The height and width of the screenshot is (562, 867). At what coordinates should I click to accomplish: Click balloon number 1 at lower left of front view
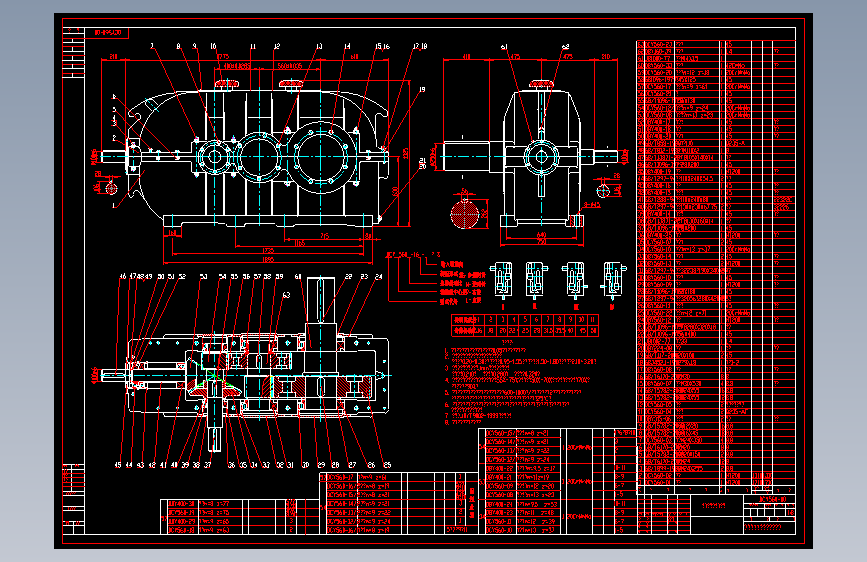coord(114,205)
